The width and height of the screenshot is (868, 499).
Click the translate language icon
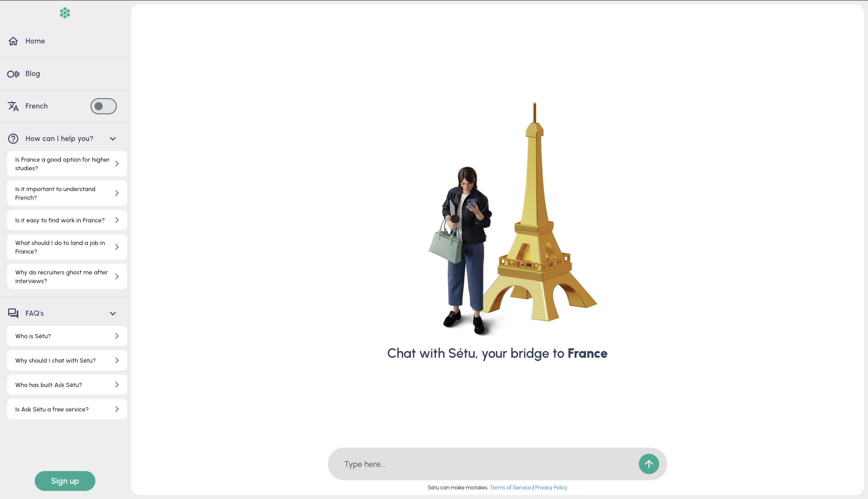tap(13, 106)
